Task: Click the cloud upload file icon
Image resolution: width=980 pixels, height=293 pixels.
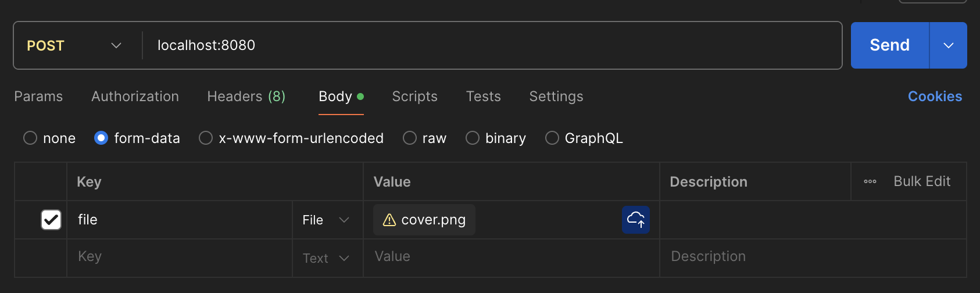Action: click(x=635, y=220)
